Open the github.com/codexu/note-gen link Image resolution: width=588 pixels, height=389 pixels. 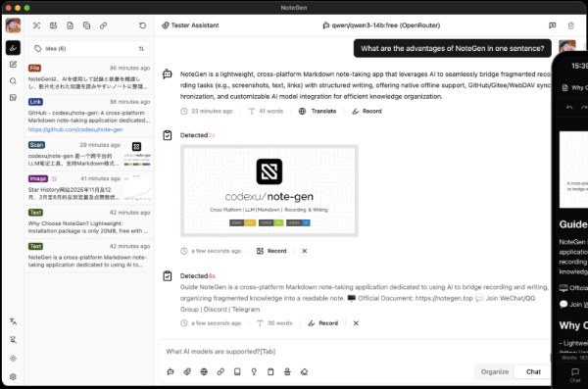click(x=75, y=129)
